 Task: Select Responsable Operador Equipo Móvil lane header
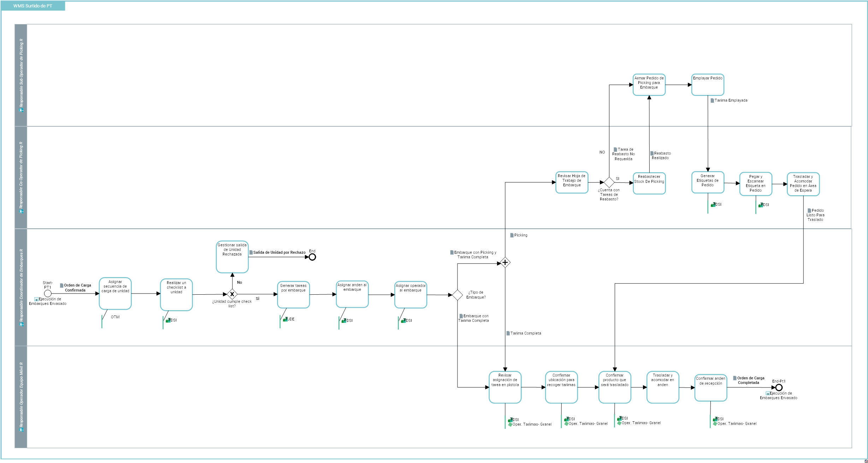click(x=21, y=397)
